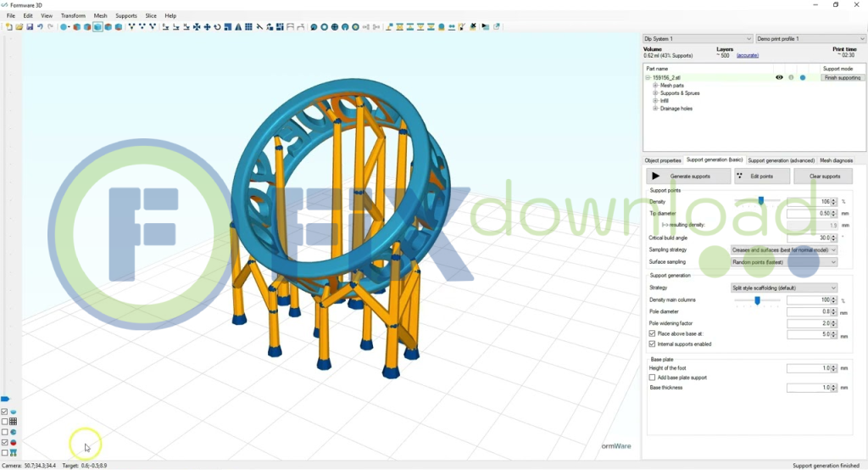Expand the 'Supports & Sprues' tree node
This screenshot has height=470, width=868.
click(x=655, y=93)
